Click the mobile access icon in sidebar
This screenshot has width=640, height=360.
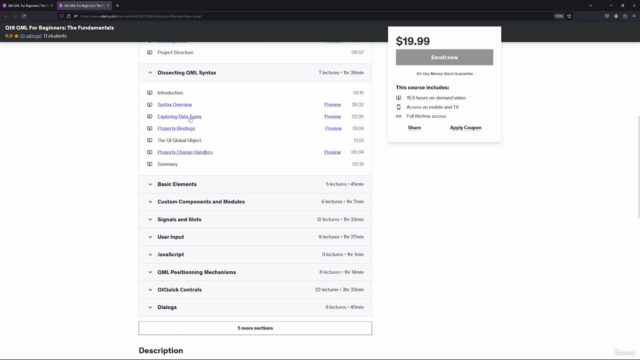click(x=399, y=107)
